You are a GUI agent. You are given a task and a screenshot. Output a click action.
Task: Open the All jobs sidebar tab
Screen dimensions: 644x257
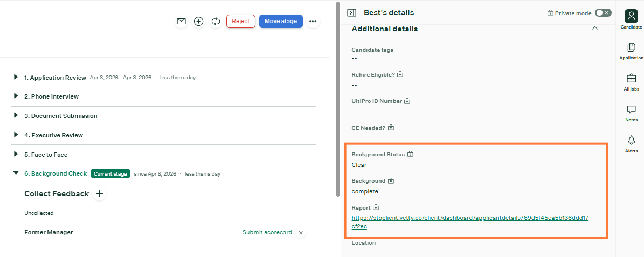pyautogui.click(x=631, y=82)
